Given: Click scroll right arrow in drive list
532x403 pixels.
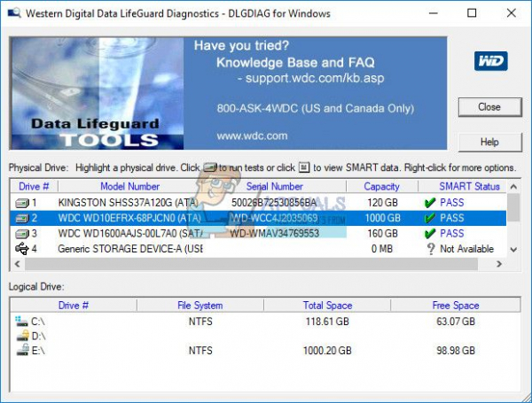Looking at the screenshot, I should point(499,264).
